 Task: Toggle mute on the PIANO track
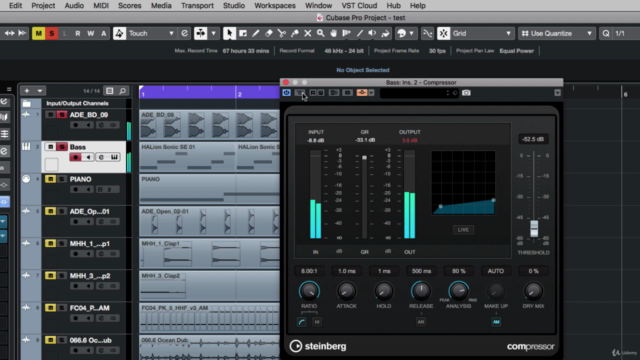(50, 179)
